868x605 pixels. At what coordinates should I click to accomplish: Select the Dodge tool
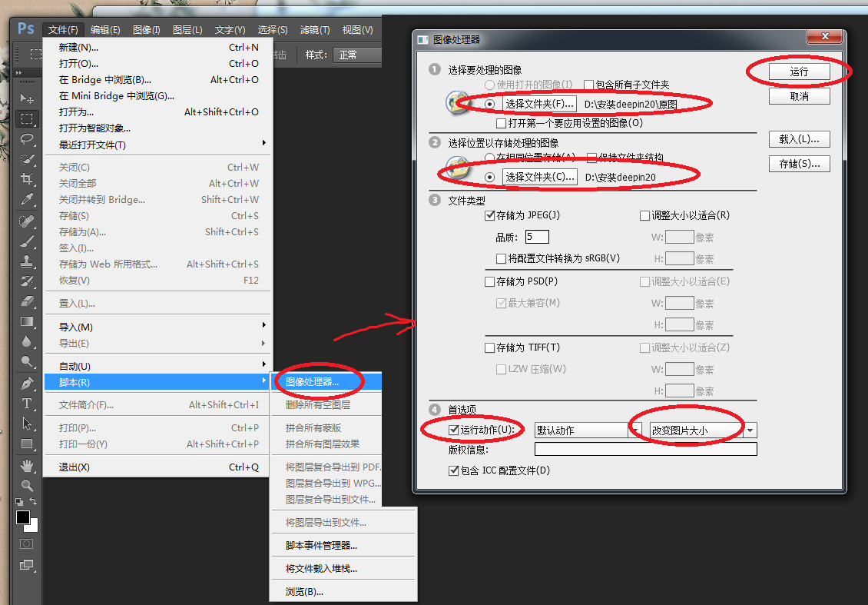pos(27,362)
